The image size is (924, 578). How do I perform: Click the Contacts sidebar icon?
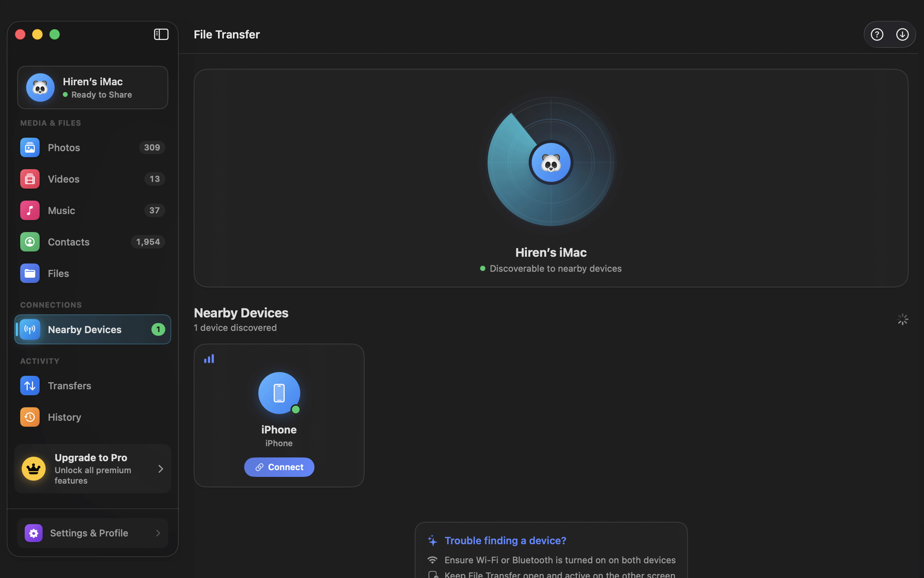coord(30,242)
